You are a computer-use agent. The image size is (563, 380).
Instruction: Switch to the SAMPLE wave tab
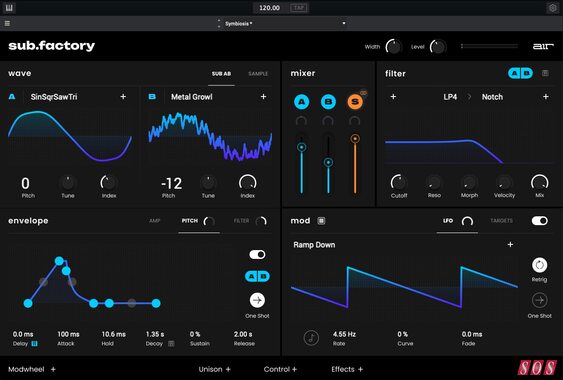[258, 74]
